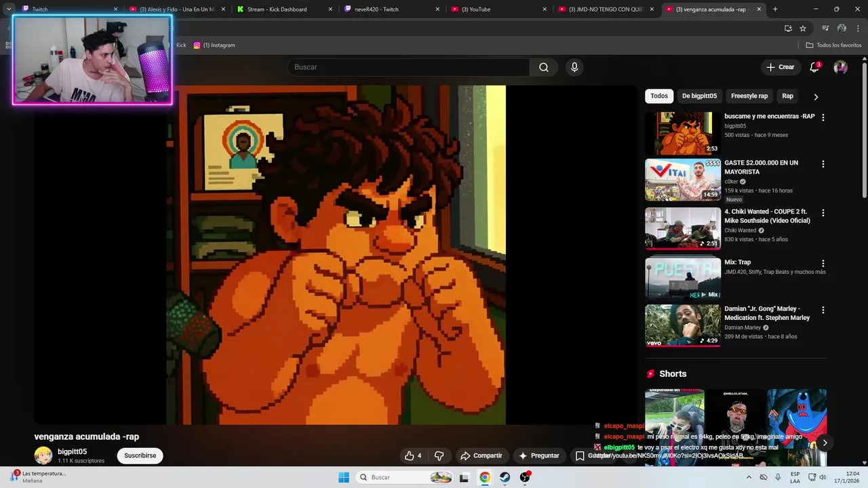This screenshot has height=488, width=868.
Task: Click the Crear button
Action: 780,67
